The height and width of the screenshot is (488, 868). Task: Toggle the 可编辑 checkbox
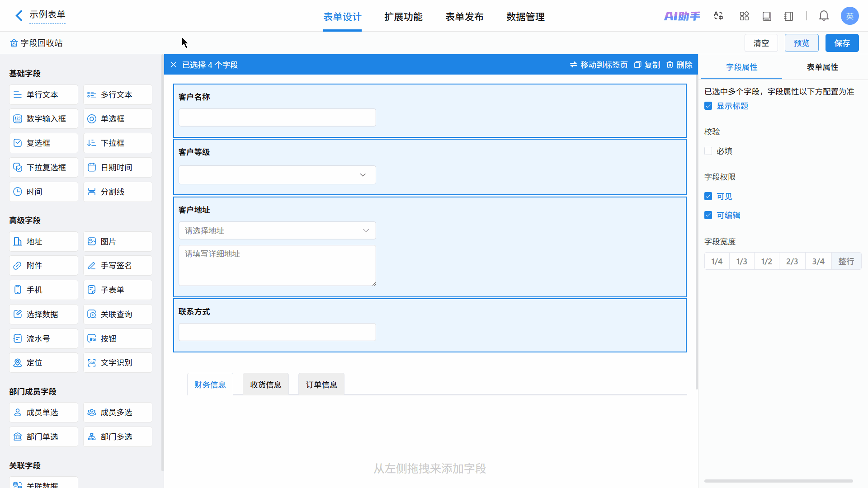[708, 215]
